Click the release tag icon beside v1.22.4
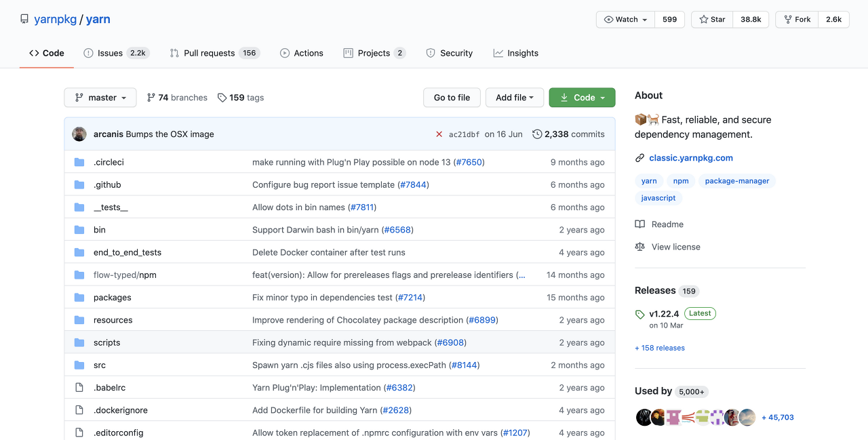The width and height of the screenshot is (868, 440). [x=639, y=314]
